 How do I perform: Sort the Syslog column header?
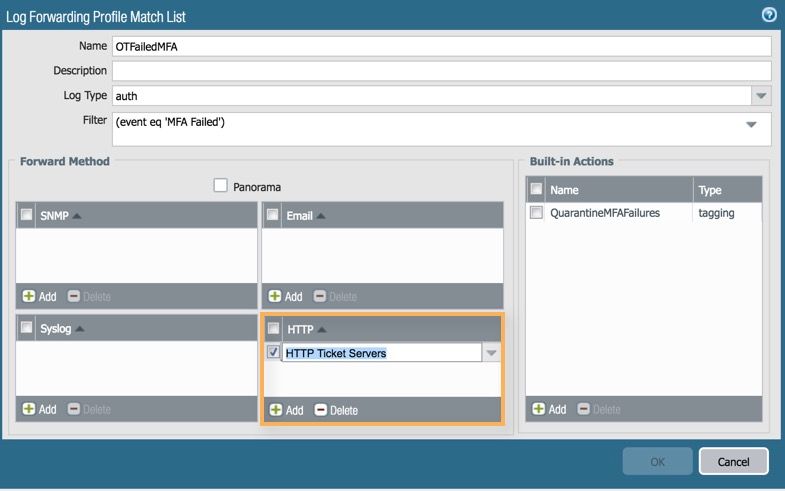[62, 329]
